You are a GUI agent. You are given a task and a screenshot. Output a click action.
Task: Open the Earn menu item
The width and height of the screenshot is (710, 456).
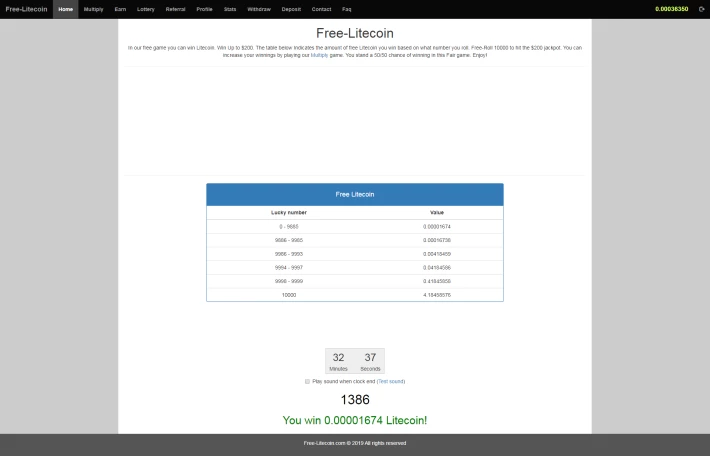pos(120,9)
